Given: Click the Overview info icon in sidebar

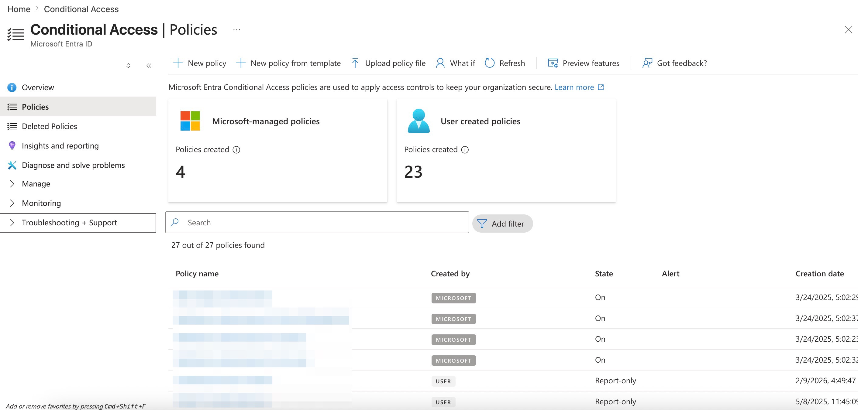Looking at the screenshot, I should pos(12,87).
